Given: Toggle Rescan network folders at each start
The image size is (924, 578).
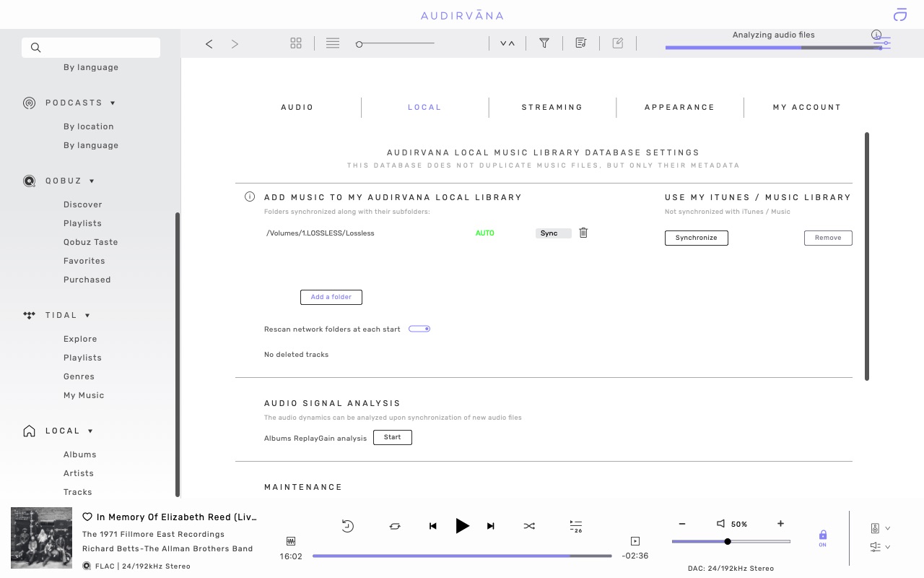Looking at the screenshot, I should coord(419,329).
